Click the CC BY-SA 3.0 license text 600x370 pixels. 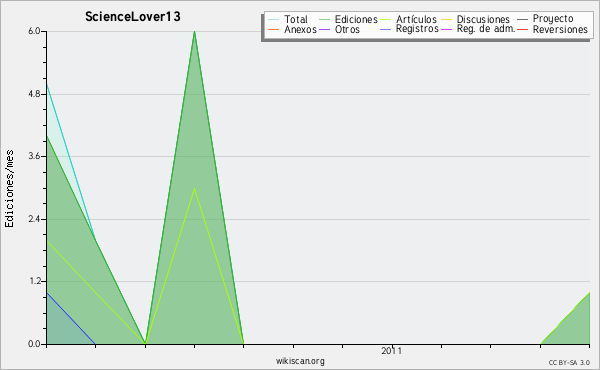click(569, 362)
